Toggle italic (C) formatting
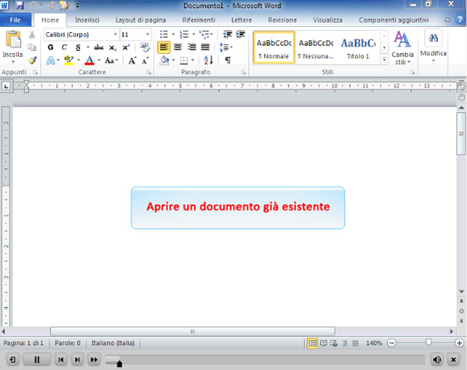This screenshot has height=370, width=467. pyautogui.click(x=64, y=47)
